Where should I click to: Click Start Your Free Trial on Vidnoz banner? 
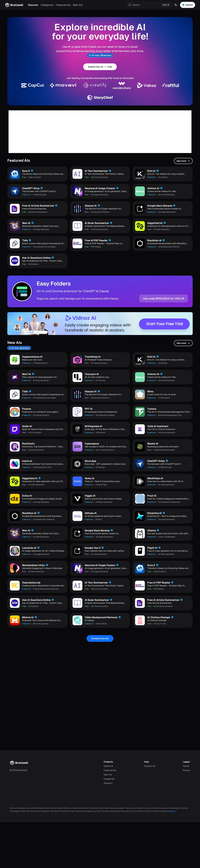pos(164,324)
